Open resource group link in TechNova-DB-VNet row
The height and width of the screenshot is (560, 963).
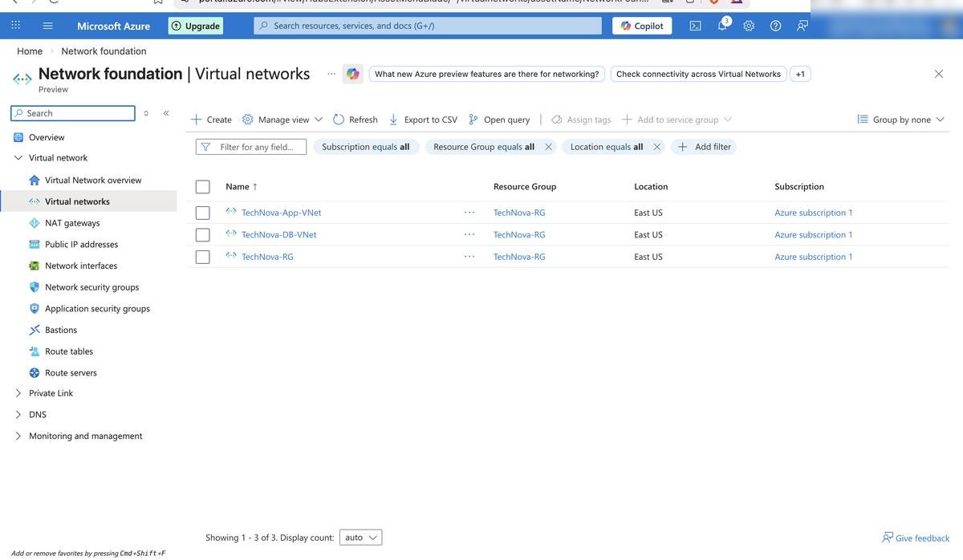(x=519, y=235)
